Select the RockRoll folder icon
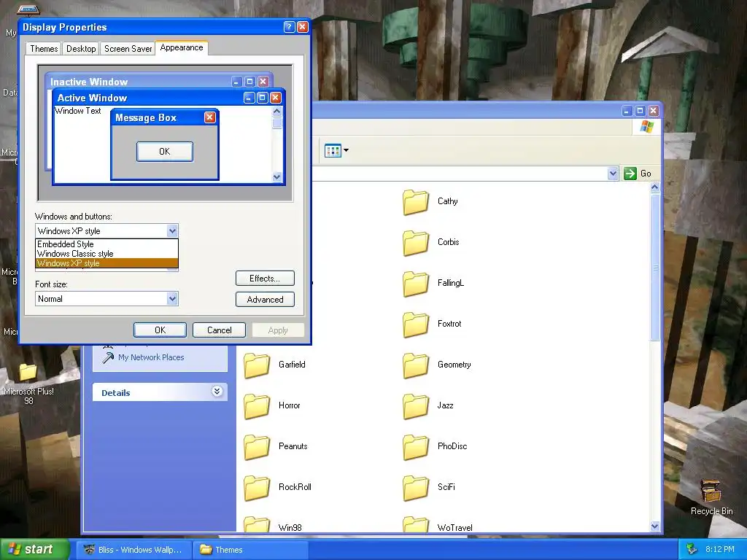 tap(257, 488)
